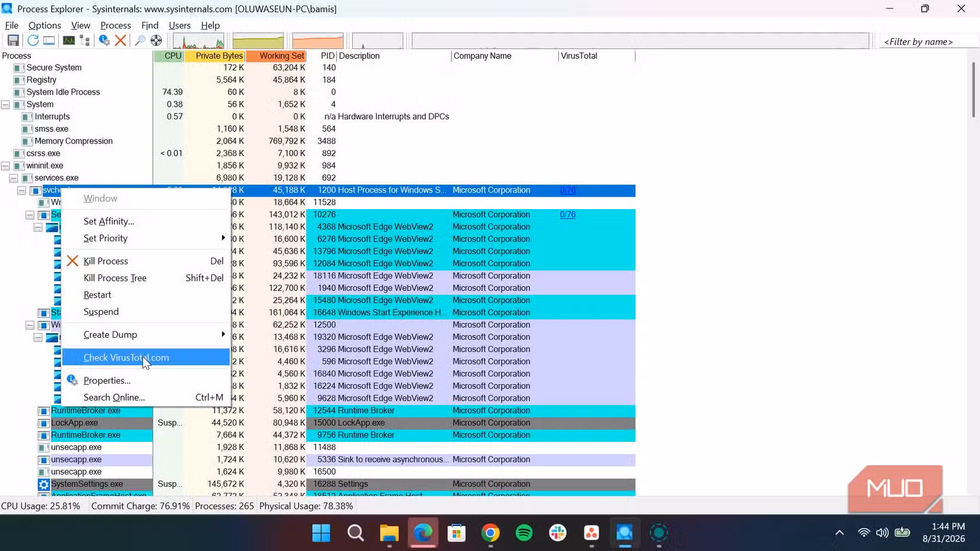This screenshot has width=980, height=551.
Task: Choose Restart in the context menu
Action: coord(146,295)
